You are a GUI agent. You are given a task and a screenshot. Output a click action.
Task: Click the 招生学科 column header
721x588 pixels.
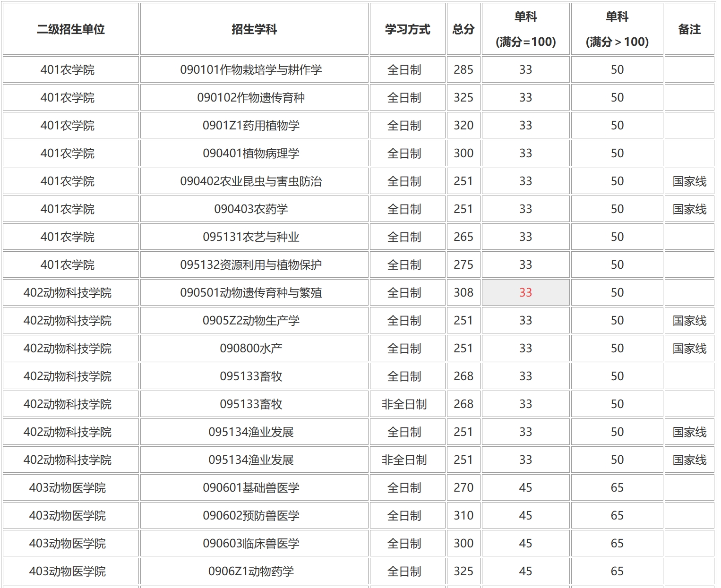pos(253,29)
